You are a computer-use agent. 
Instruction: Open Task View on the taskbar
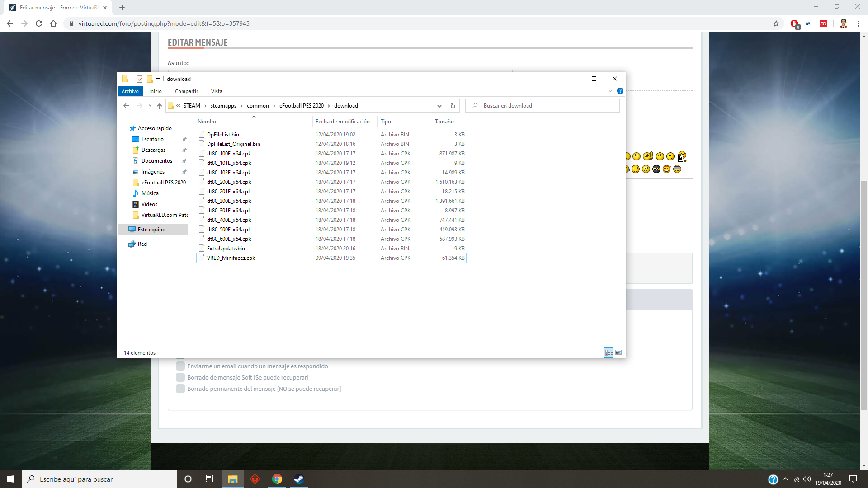pyautogui.click(x=209, y=479)
